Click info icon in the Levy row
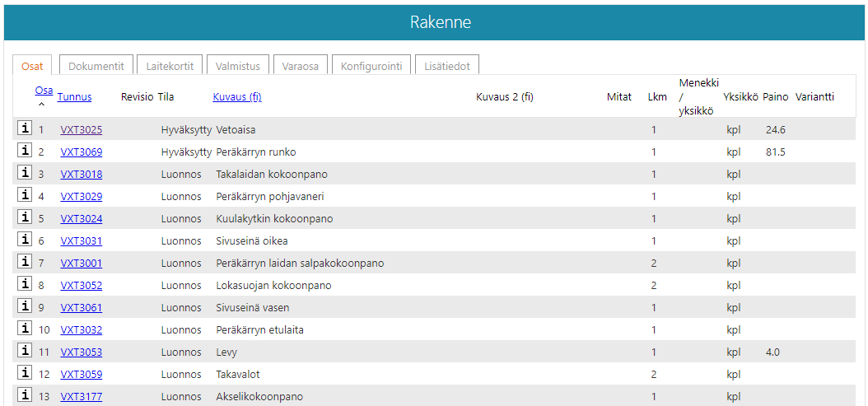This screenshot has width=868, height=406. click(25, 351)
